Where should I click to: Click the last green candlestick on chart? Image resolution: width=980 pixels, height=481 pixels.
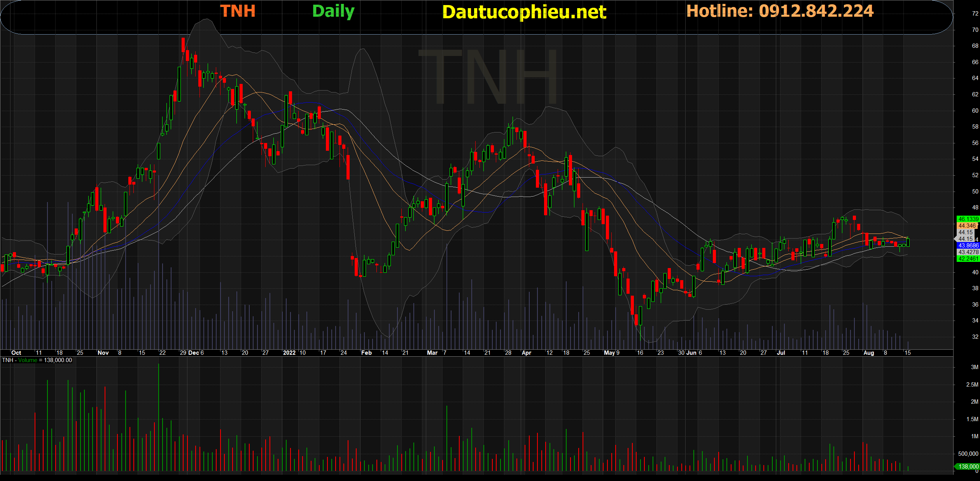click(x=908, y=242)
